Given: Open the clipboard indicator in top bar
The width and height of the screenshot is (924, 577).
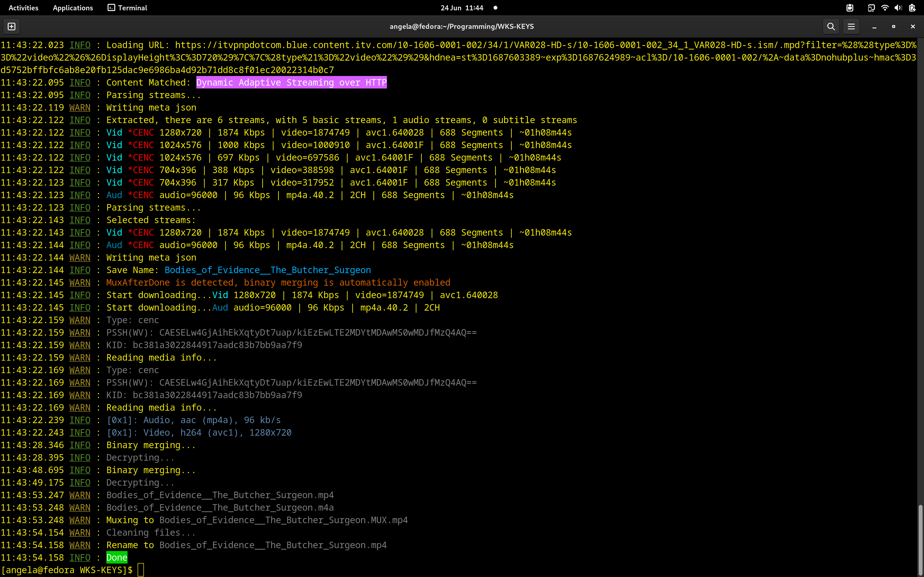Looking at the screenshot, I should tap(850, 8).
